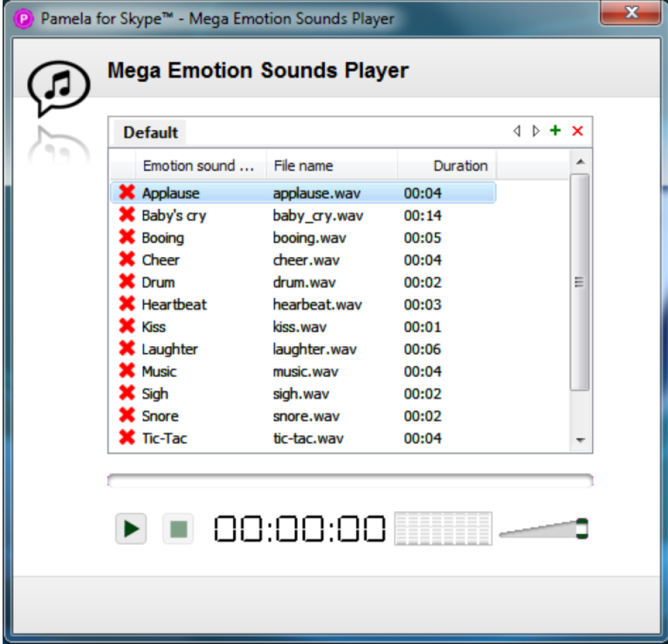
Task: Select the Baby's cry sound name
Action: tap(174, 216)
